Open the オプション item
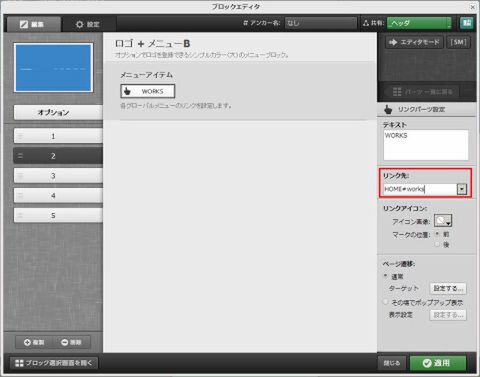 click(x=58, y=112)
